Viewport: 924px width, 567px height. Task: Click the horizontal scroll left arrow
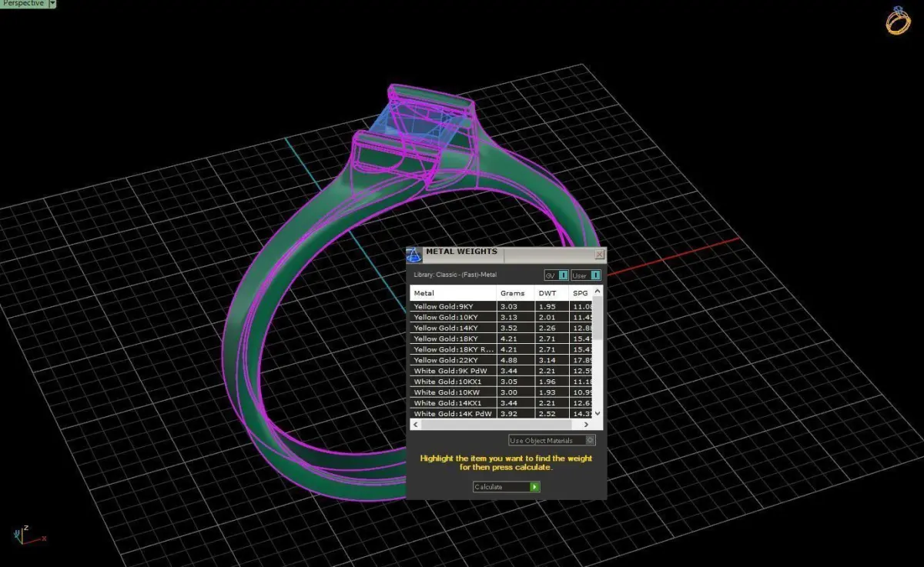pos(415,425)
